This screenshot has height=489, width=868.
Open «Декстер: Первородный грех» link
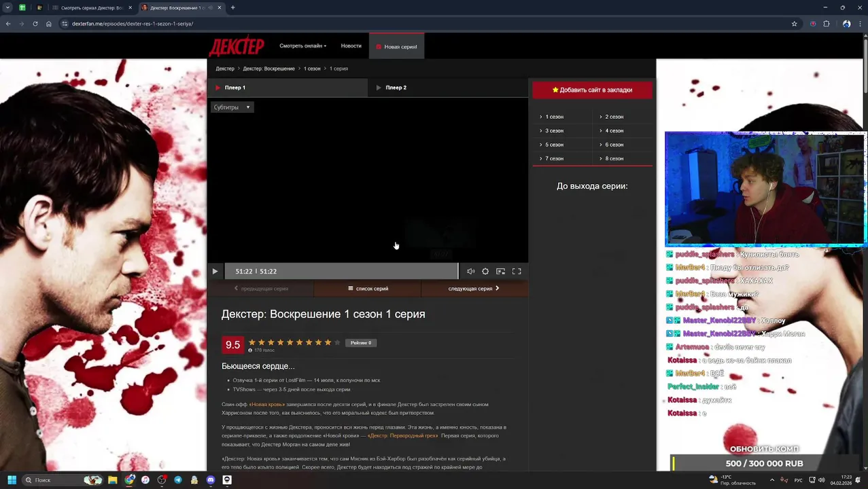[x=402, y=436]
